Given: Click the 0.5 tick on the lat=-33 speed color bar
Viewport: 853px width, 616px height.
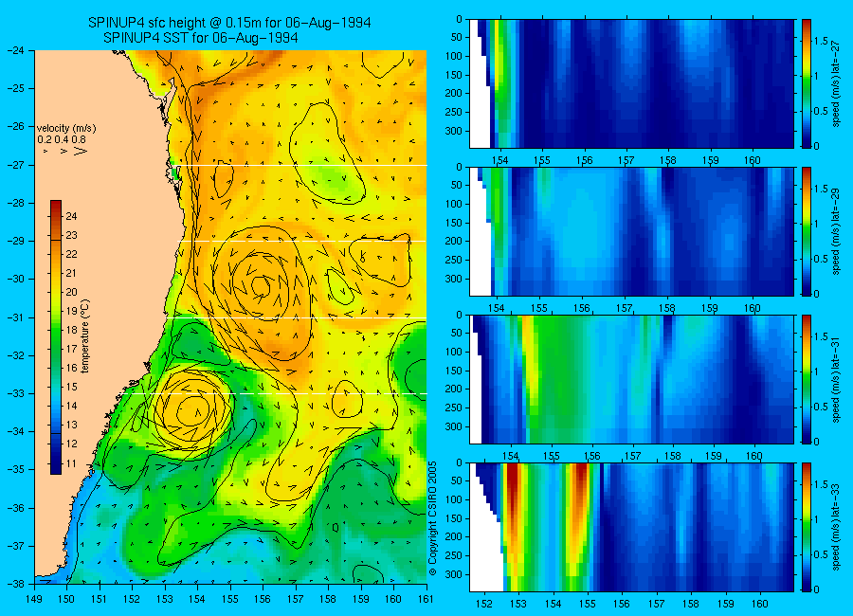Looking at the screenshot, I should pyautogui.click(x=821, y=554).
